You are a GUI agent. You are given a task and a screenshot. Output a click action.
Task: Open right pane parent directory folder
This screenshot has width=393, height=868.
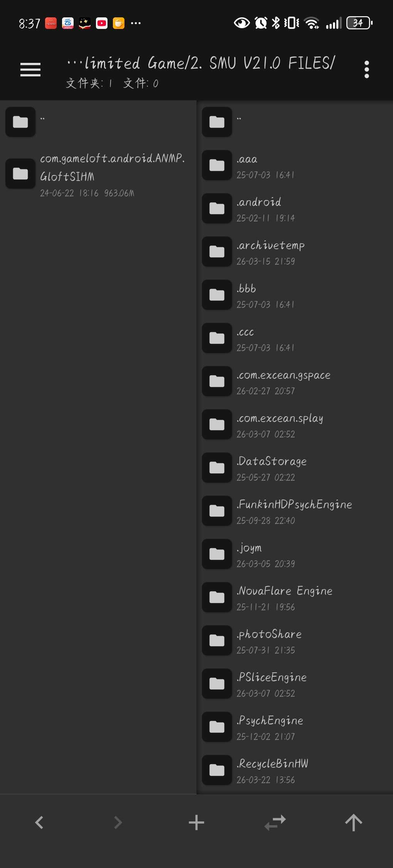tap(295, 122)
